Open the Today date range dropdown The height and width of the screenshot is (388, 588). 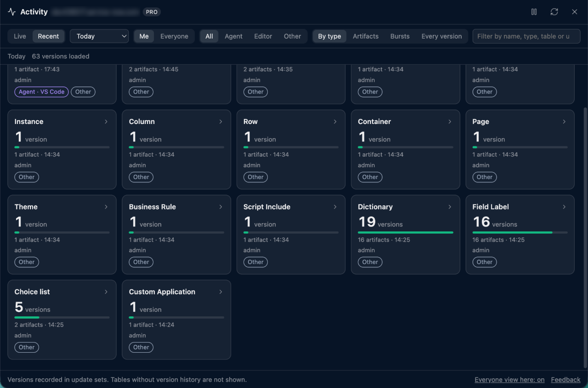coord(99,36)
